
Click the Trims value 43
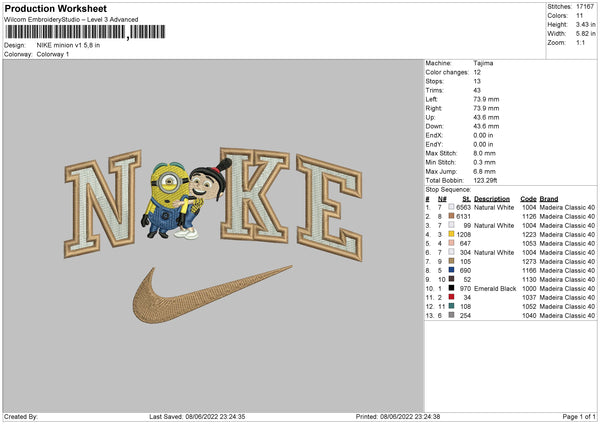477,90
